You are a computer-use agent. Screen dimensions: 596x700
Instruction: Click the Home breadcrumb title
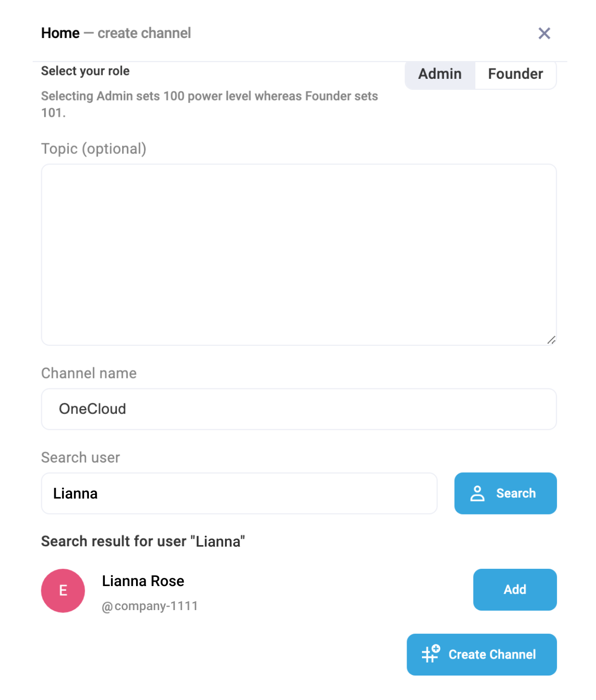pyautogui.click(x=61, y=33)
